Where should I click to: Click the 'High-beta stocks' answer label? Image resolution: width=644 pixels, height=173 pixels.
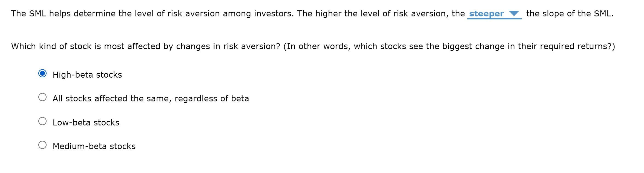87,74
